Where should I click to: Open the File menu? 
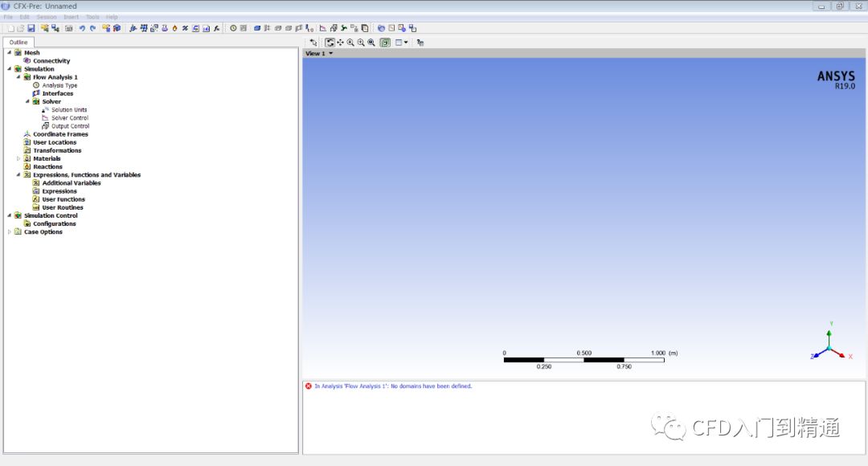[x=8, y=17]
